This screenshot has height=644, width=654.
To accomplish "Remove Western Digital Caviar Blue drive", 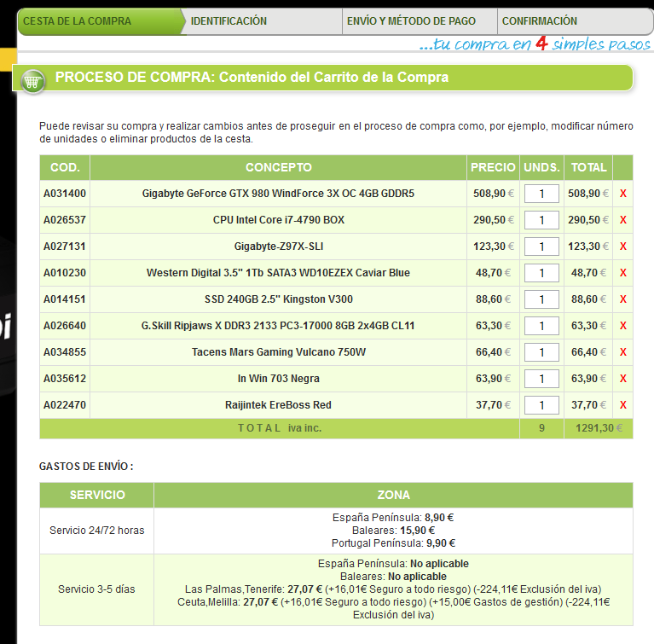I will click(x=622, y=273).
